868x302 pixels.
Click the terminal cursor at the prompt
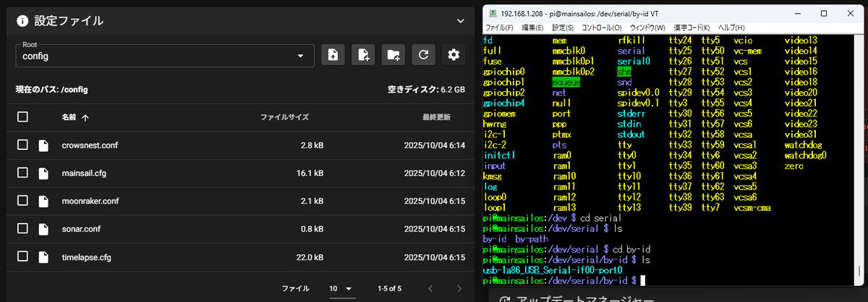click(x=642, y=280)
